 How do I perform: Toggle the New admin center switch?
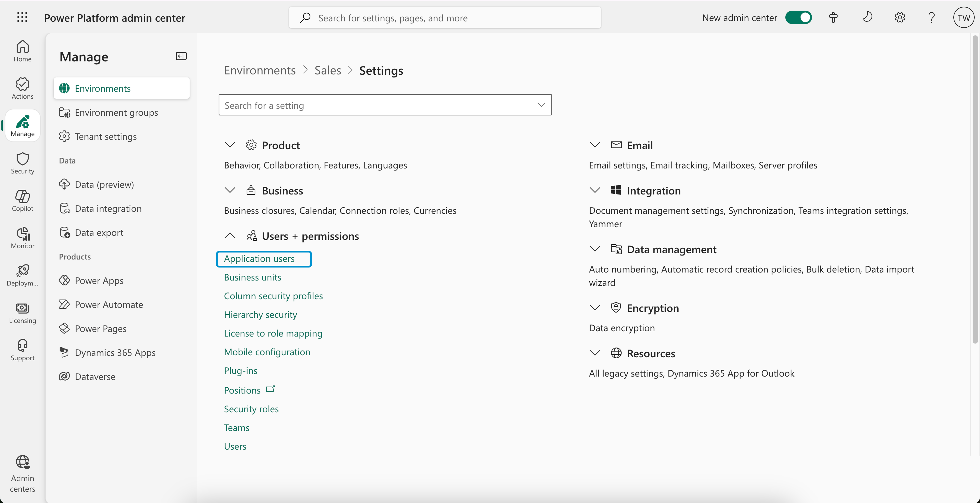799,18
